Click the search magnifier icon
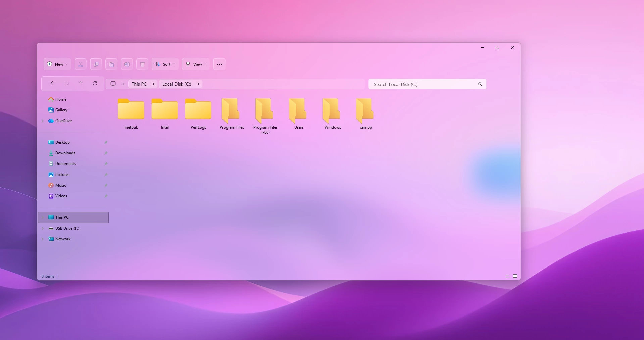 coord(480,84)
